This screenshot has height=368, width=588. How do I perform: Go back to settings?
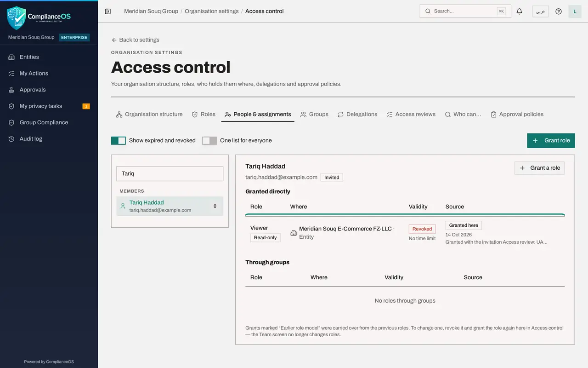(136, 40)
